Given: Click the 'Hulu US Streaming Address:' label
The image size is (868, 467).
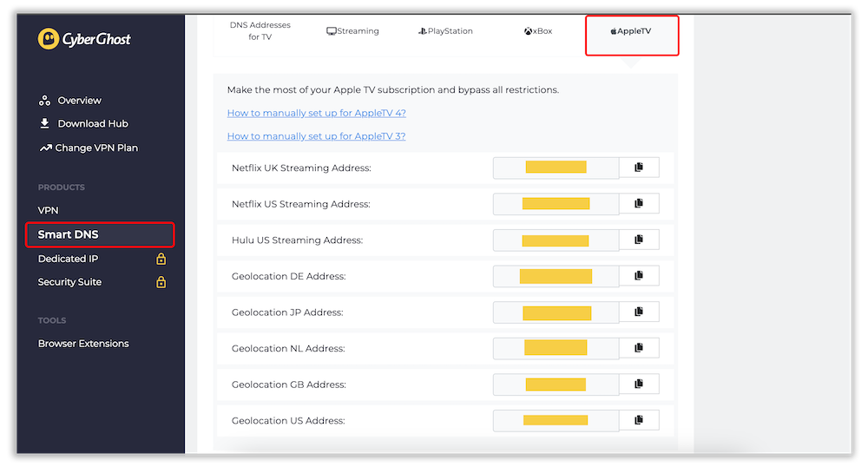Looking at the screenshot, I should click(x=297, y=240).
